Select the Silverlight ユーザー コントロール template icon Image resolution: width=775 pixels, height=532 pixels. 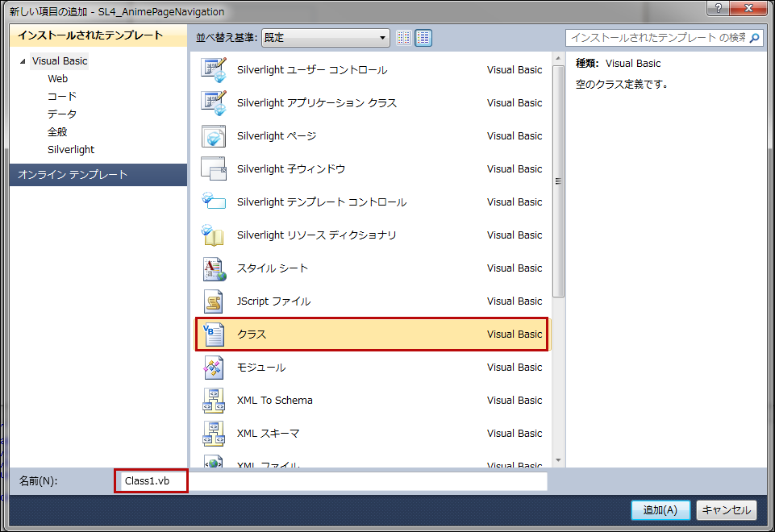(x=214, y=70)
